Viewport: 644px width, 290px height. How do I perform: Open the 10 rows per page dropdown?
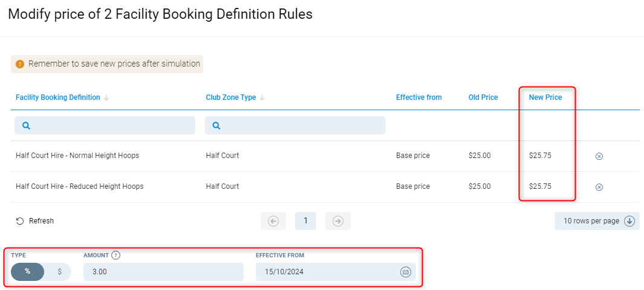tap(597, 221)
